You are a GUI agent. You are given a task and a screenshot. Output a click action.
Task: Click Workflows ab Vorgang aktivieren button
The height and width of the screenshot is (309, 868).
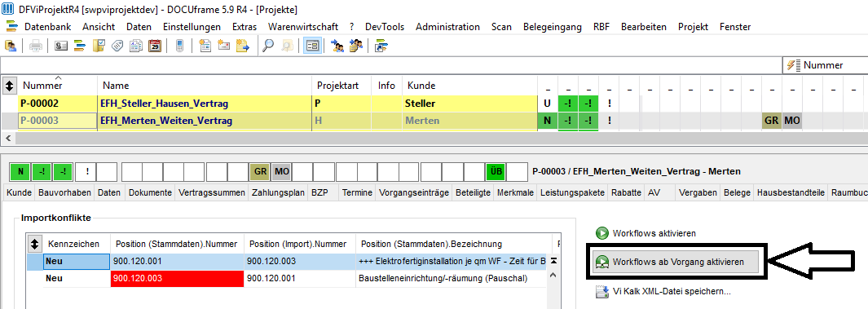[x=675, y=262]
